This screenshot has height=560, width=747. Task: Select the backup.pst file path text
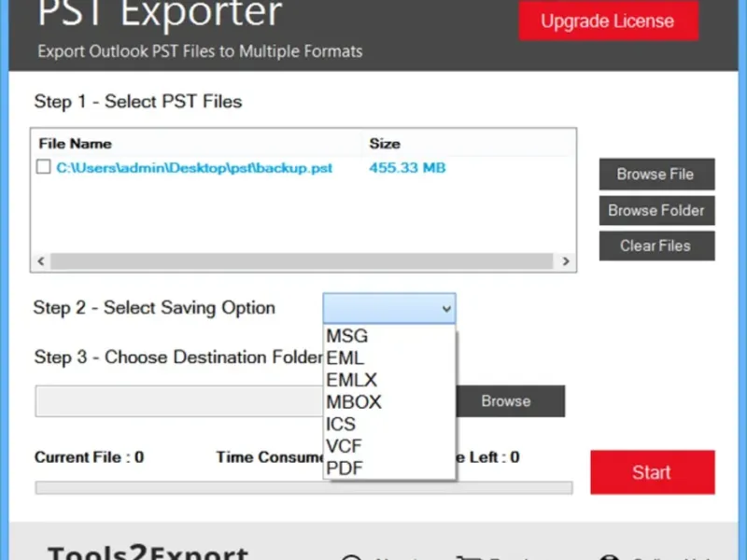194,168
